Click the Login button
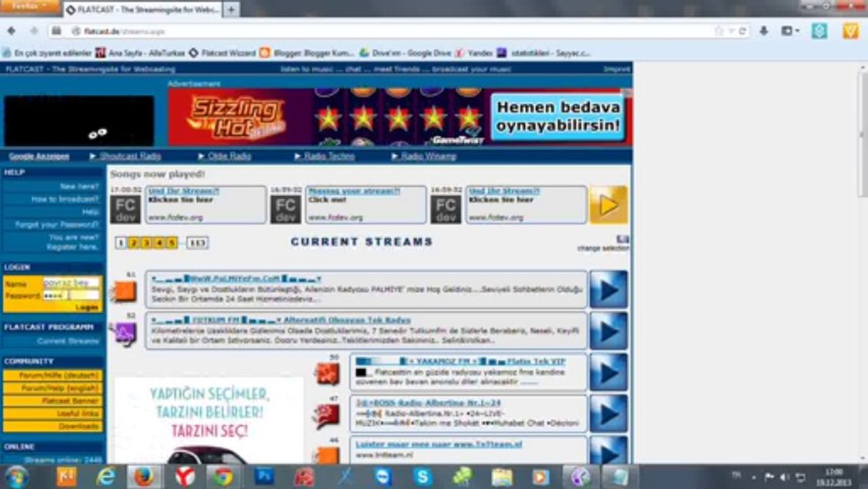The height and width of the screenshot is (489, 868). tap(87, 308)
